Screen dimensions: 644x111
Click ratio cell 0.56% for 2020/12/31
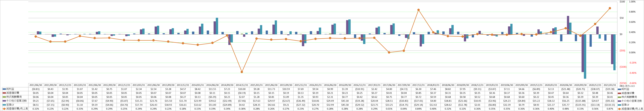coord(595,109)
